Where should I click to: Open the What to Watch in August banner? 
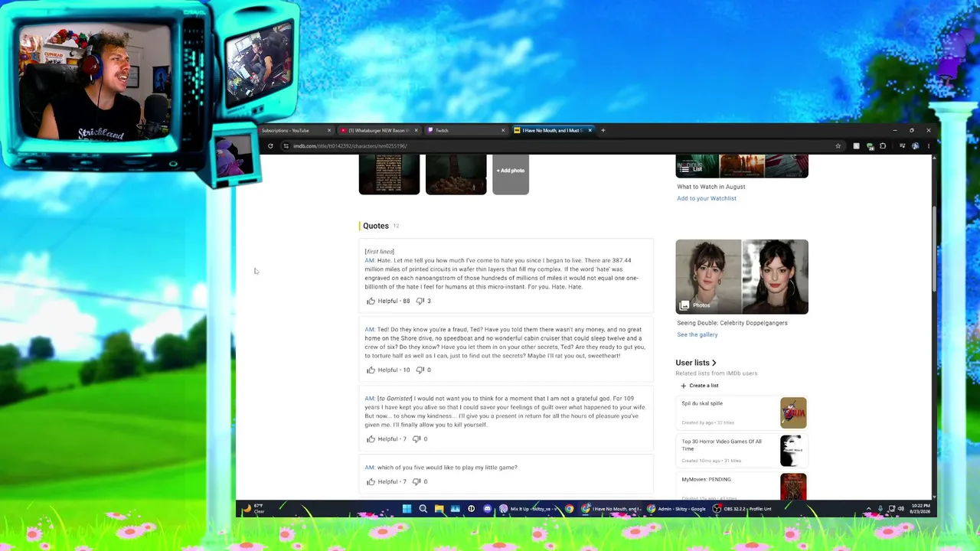[742, 166]
